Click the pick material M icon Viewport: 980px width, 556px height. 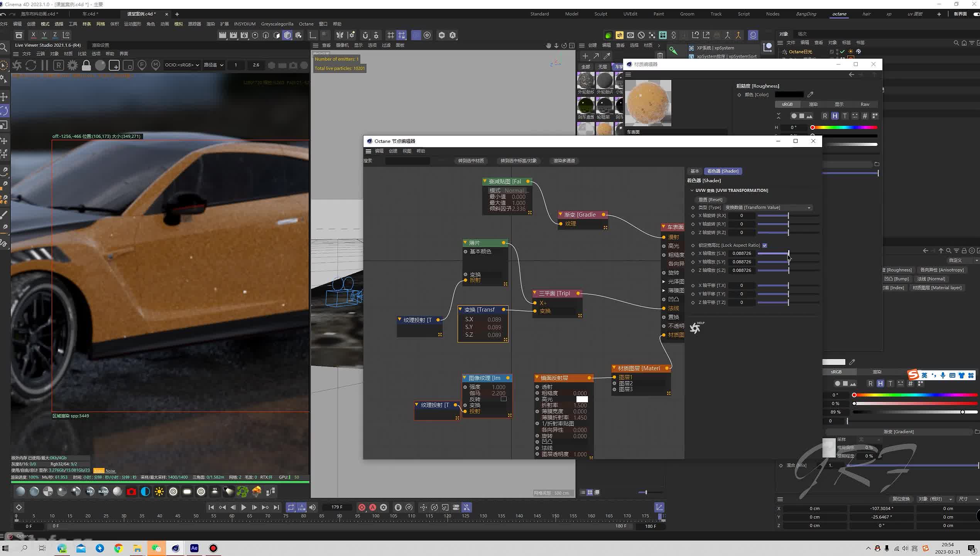[156, 65]
